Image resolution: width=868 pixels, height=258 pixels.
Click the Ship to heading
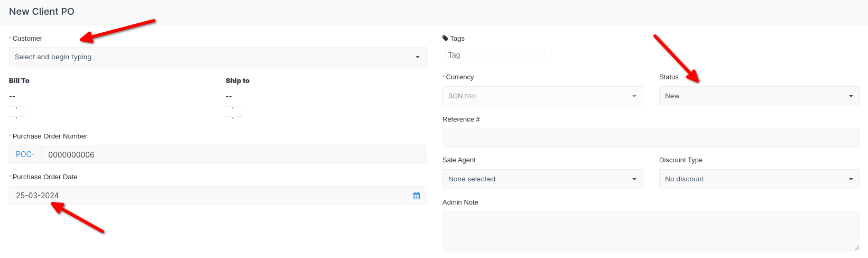[237, 81]
